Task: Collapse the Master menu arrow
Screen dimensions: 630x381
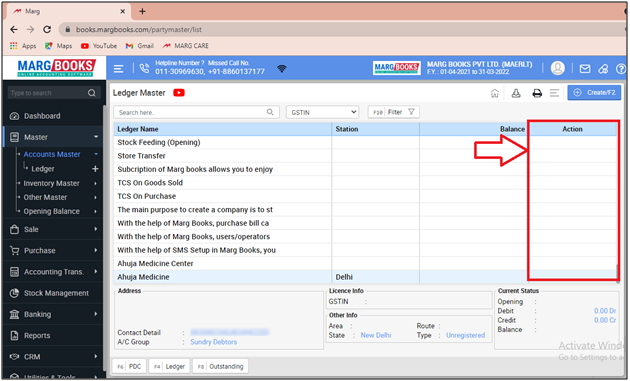Action: (x=96, y=137)
